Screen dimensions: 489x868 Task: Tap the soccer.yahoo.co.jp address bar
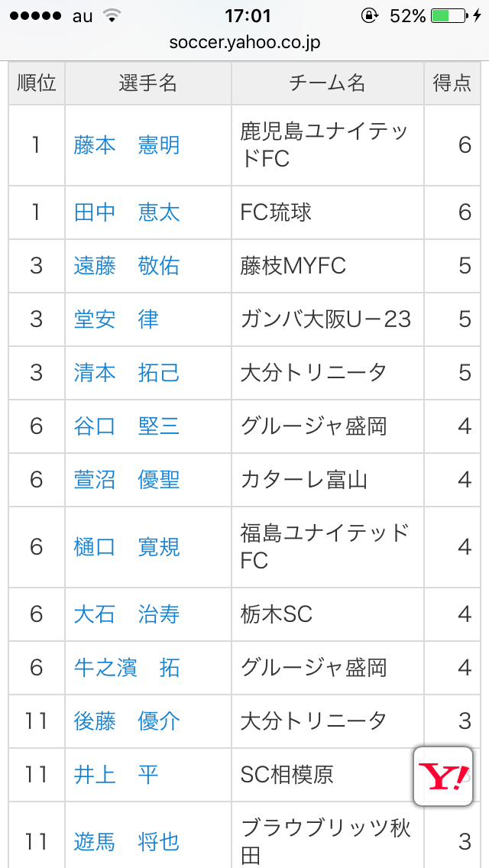244,43
